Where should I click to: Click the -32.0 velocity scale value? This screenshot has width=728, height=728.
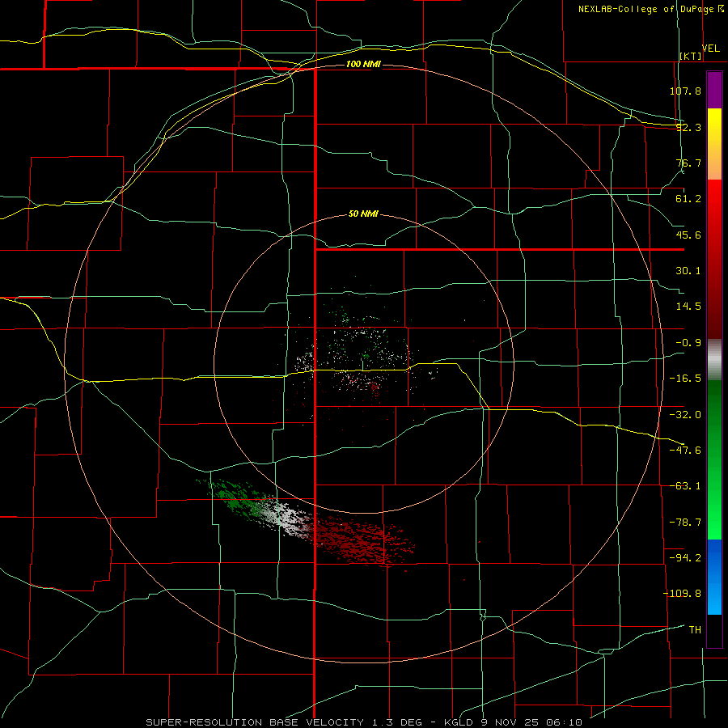point(685,415)
